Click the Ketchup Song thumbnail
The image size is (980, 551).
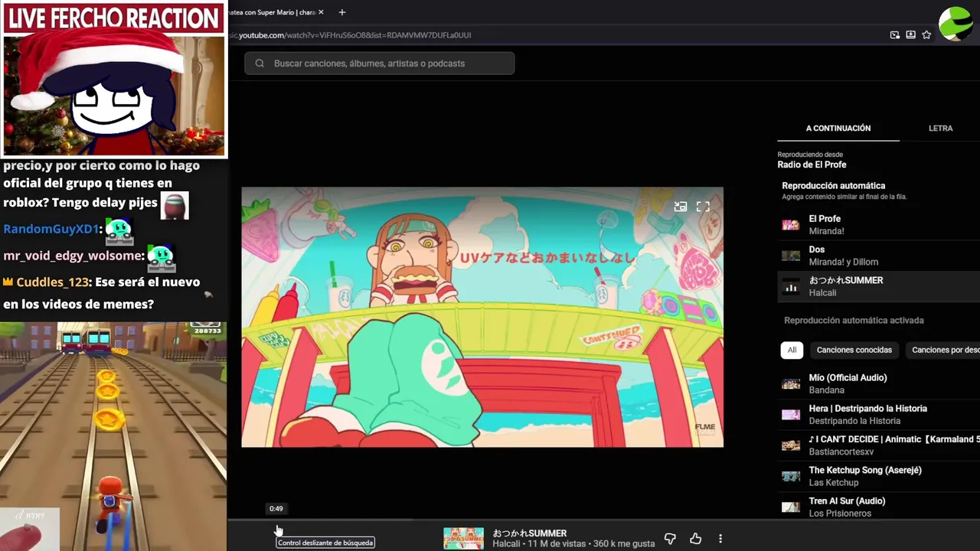click(x=791, y=476)
